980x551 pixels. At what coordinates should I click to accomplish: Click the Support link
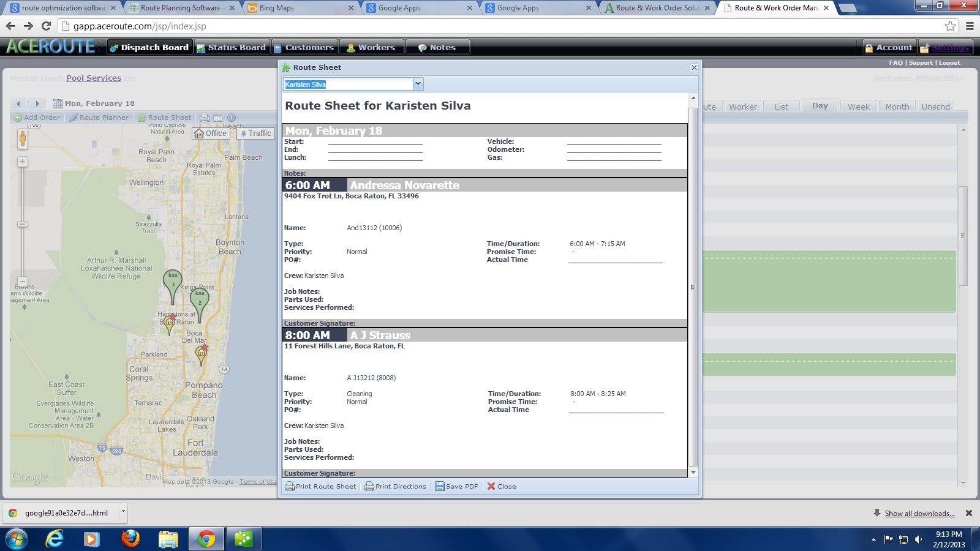[921, 62]
